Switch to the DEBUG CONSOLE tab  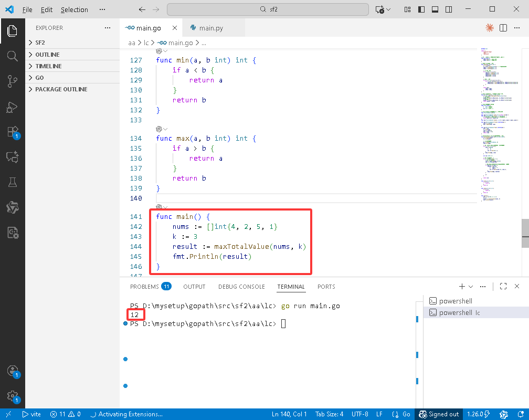[x=241, y=286]
